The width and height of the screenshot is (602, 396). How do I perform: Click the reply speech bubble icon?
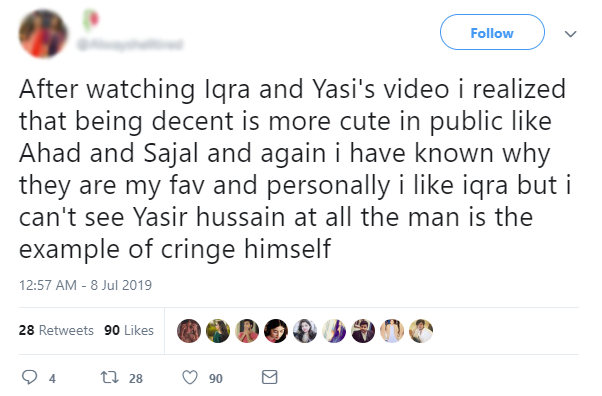(x=30, y=377)
